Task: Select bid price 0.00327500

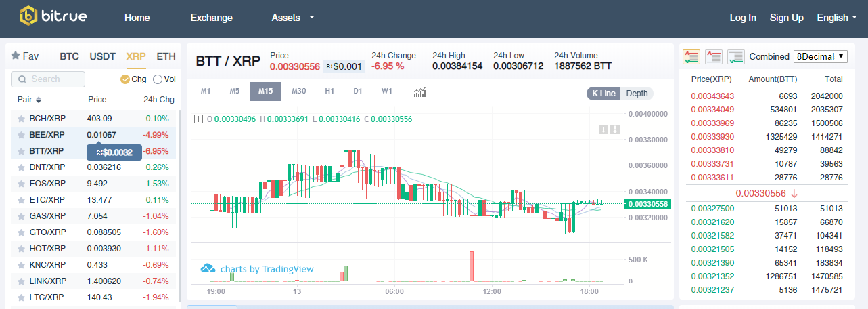Action: click(712, 208)
